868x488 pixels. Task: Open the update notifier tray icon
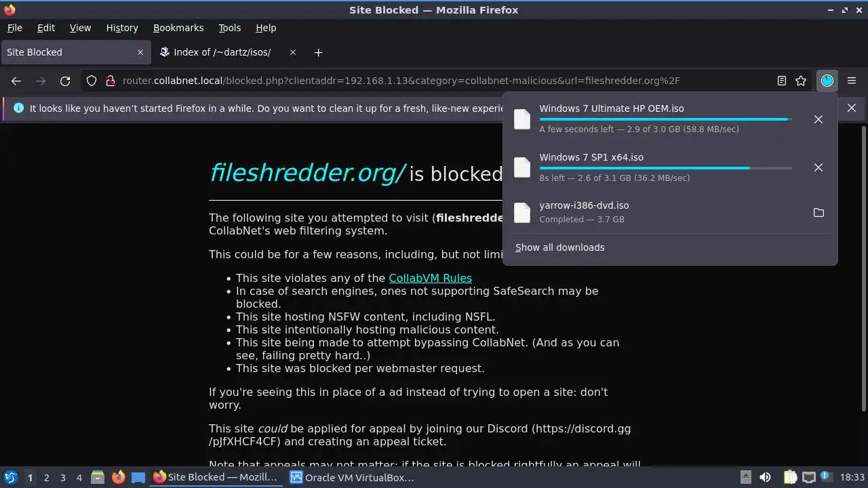[827, 477]
